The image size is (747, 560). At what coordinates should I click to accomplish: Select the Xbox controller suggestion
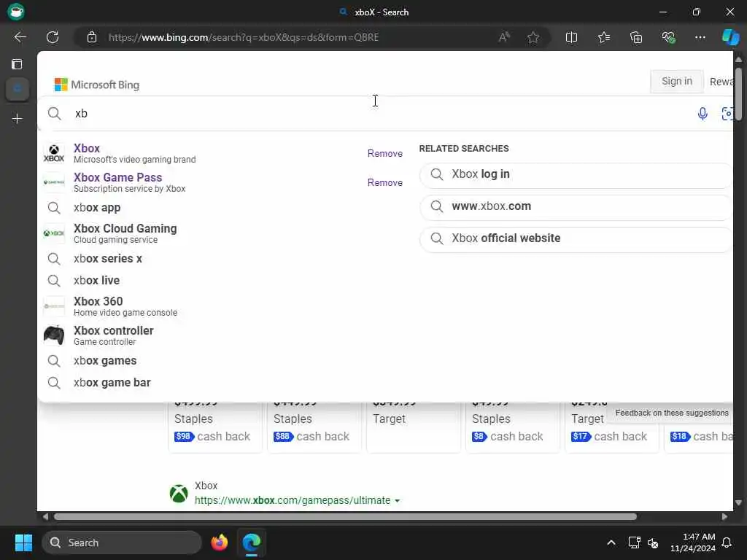click(x=223, y=335)
